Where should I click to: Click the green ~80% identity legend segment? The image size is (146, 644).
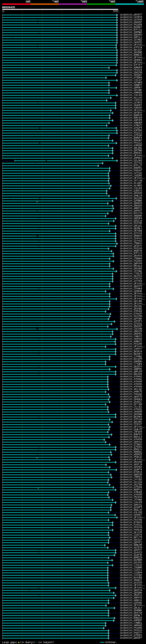point(101,4)
